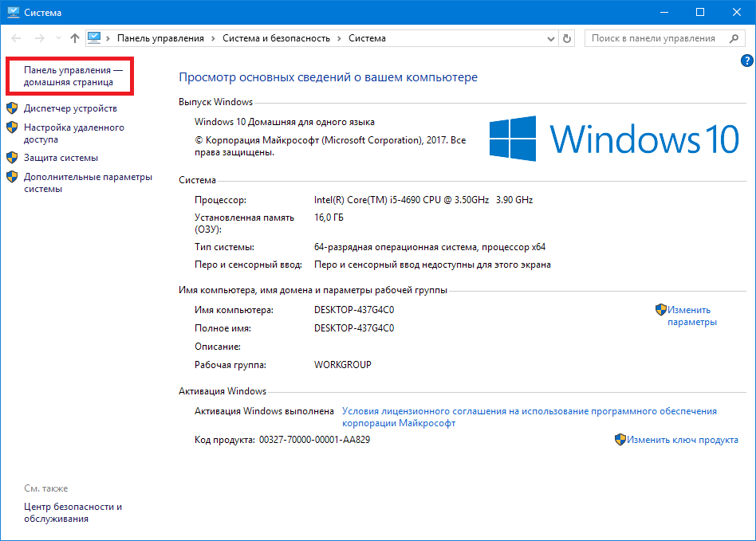Click the WORKGROUP value
Image resolution: width=756 pixels, height=541 pixels.
343,365
